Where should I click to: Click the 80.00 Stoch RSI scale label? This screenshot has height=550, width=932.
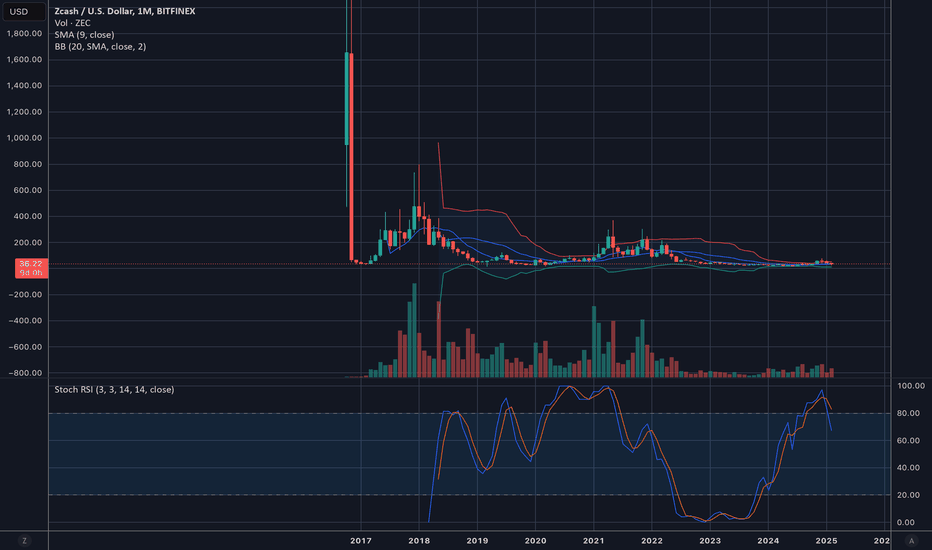click(908, 413)
